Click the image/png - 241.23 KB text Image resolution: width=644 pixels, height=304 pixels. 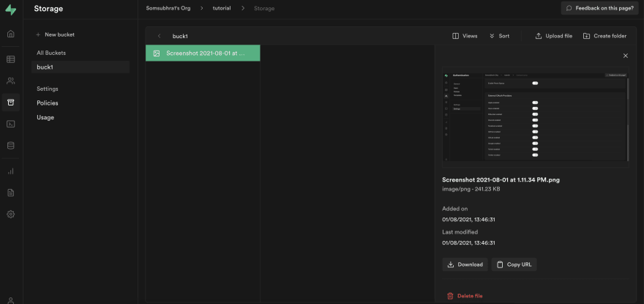[471, 189]
